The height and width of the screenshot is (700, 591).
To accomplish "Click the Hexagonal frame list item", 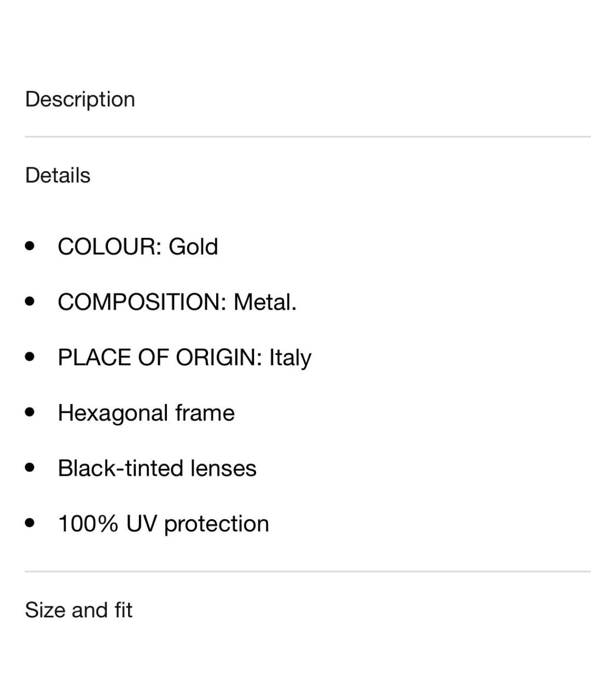I will (146, 413).
